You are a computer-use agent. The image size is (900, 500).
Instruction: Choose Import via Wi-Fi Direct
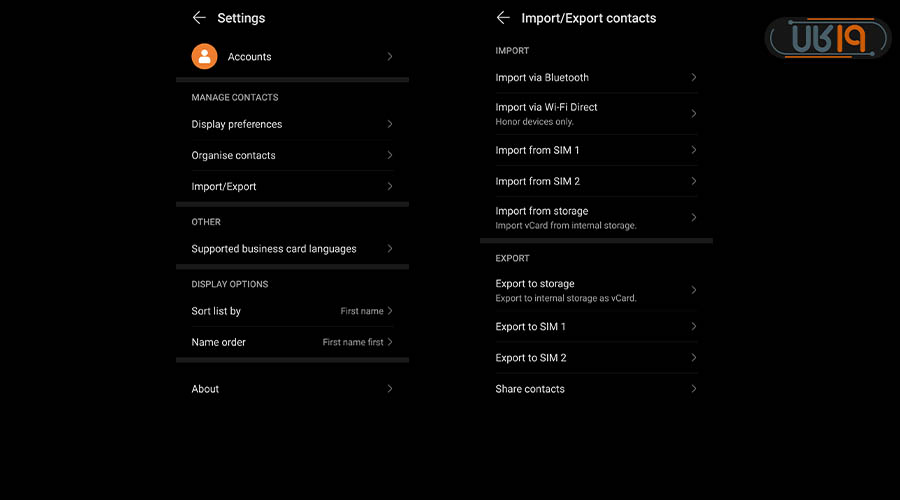pos(547,113)
